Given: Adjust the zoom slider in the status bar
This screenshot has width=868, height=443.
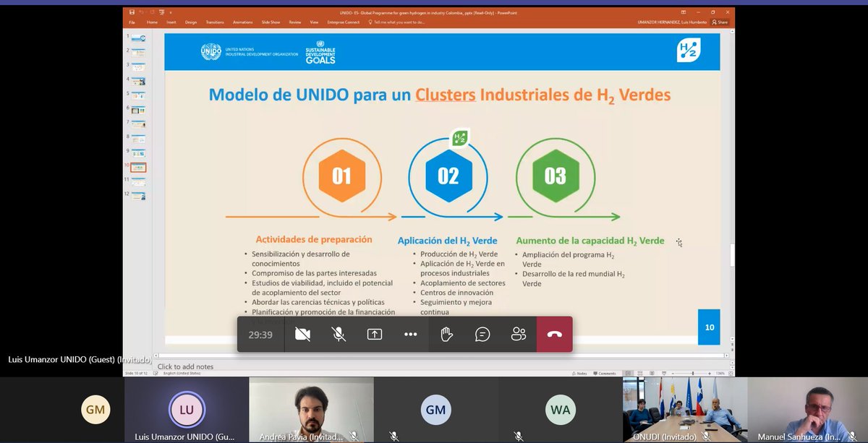Looking at the screenshot, I should (x=692, y=373).
